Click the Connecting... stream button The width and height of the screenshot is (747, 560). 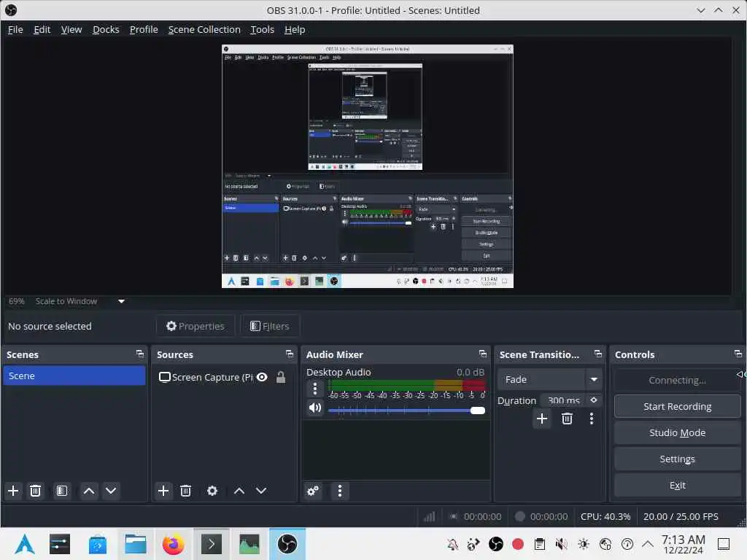(x=677, y=380)
